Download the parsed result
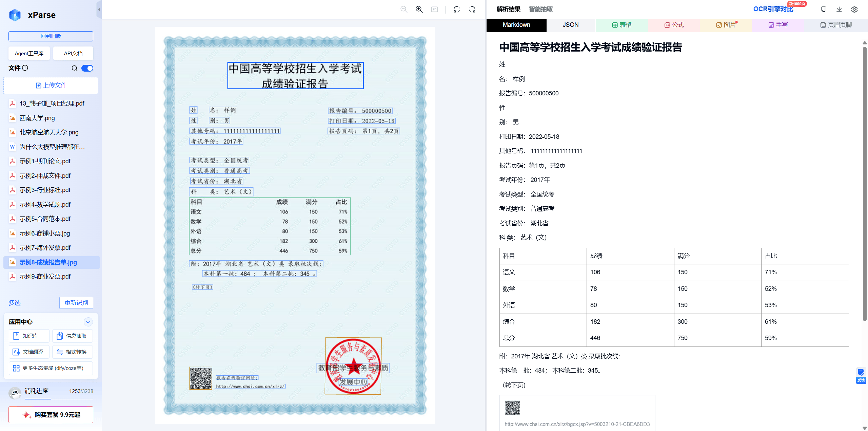 pos(839,9)
